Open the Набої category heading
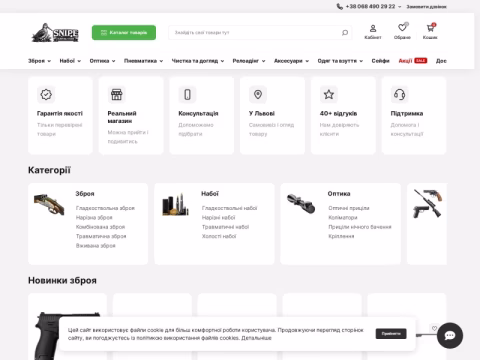The image size is (480, 360). 210,194
